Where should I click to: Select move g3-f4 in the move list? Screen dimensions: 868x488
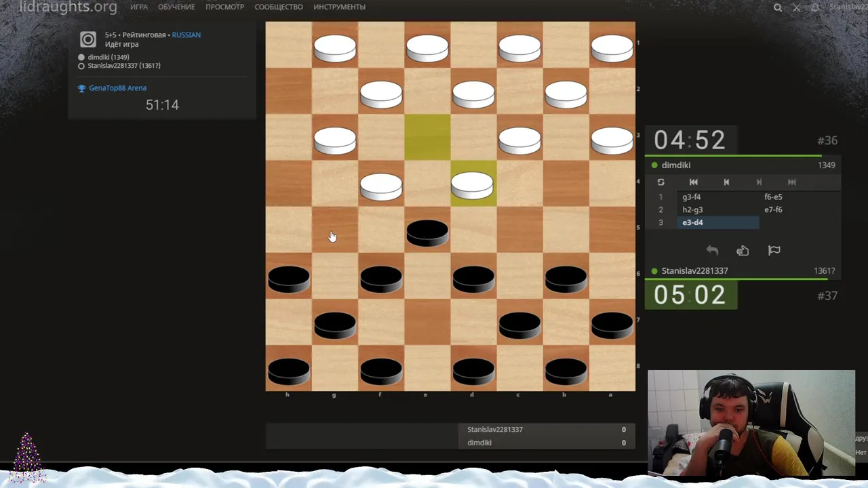point(717,197)
